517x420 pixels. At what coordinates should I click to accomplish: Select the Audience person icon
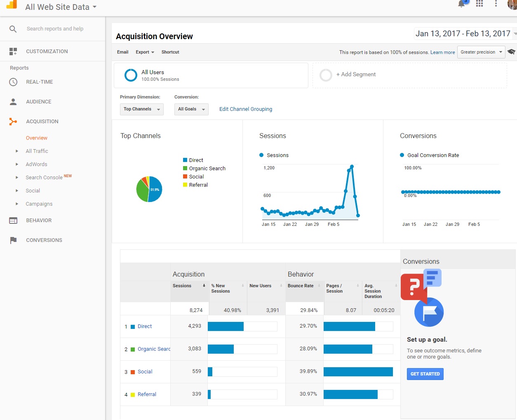click(x=13, y=101)
